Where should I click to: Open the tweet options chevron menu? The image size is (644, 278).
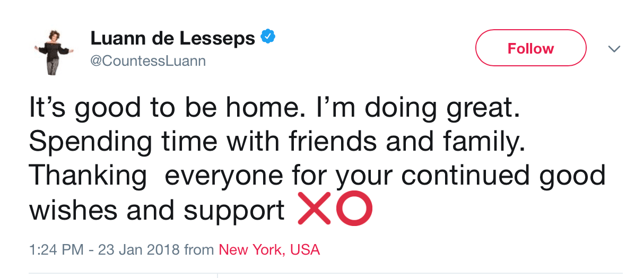(x=614, y=49)
